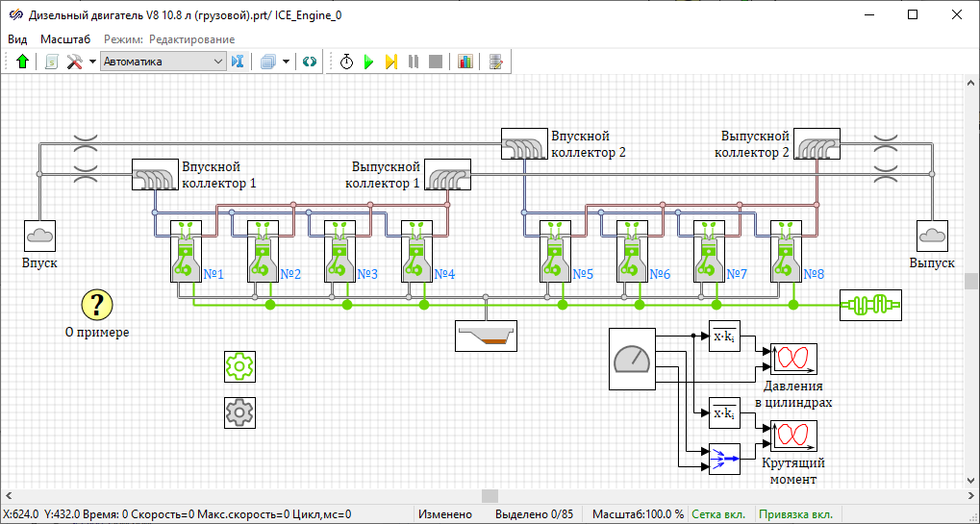
Task: Open the 'Вид' menu
Action: 17,39
